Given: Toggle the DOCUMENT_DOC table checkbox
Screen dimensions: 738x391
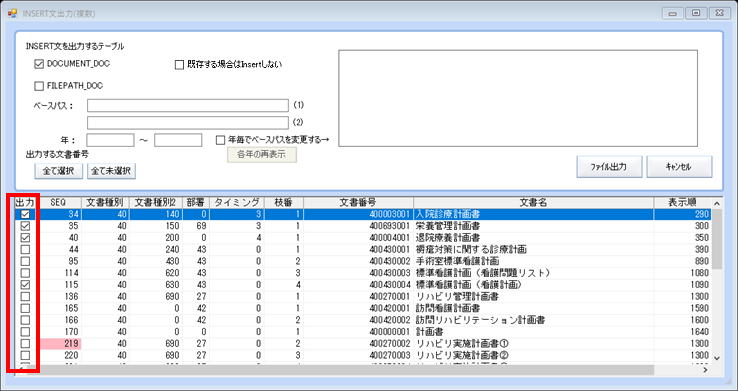Looking at the screenshot, I should click(x=39, y=64).
